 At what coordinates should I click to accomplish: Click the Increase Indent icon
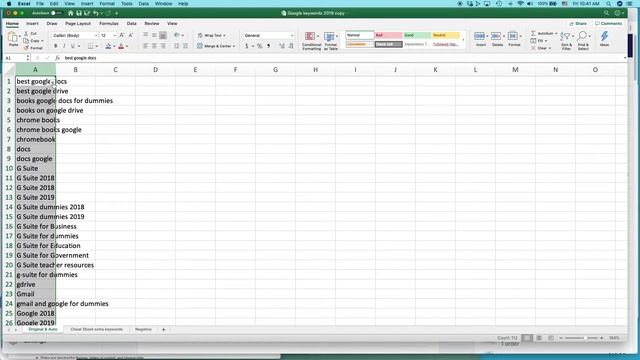185,46
